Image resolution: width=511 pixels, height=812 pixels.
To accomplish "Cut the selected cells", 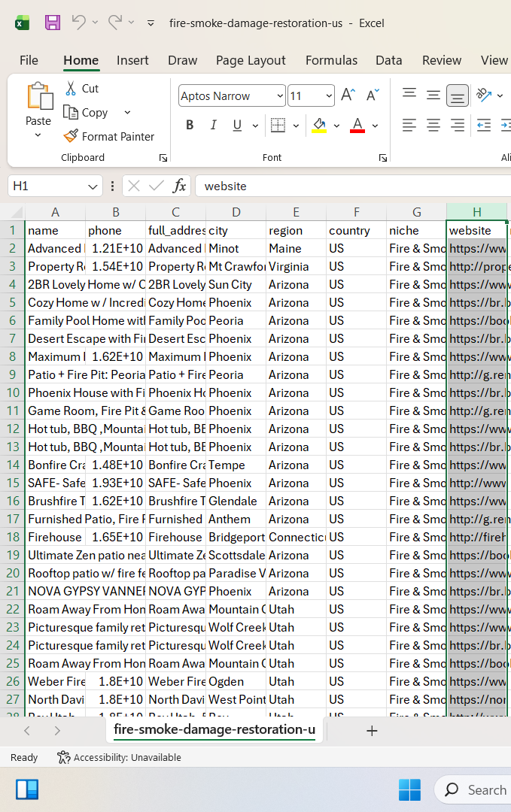I will (x=82, y=89).
